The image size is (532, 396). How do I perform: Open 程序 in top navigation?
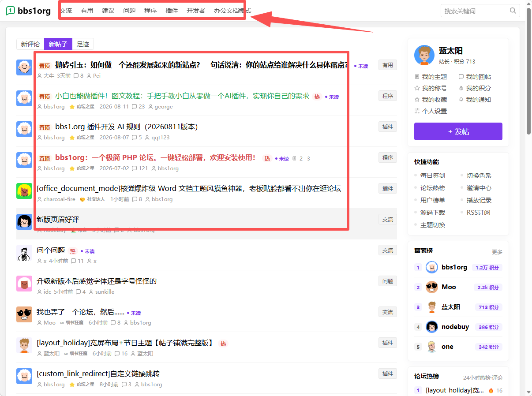pyautogui.click(x=150, y=11)
